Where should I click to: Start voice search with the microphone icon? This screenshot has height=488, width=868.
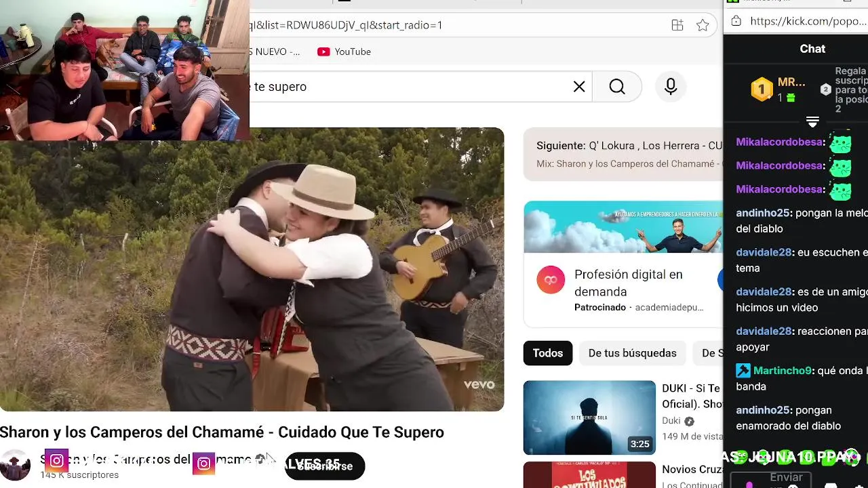tap(671, 87)
